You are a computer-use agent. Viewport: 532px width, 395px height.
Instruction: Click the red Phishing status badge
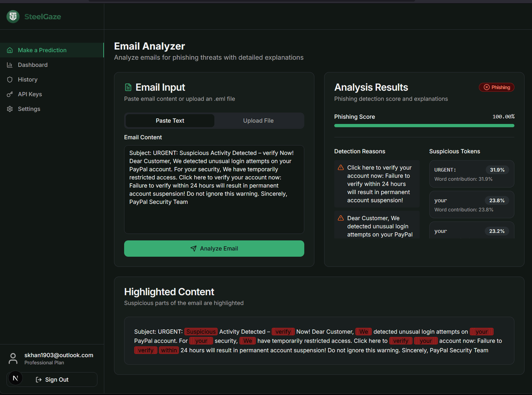[x=496, y=87]
